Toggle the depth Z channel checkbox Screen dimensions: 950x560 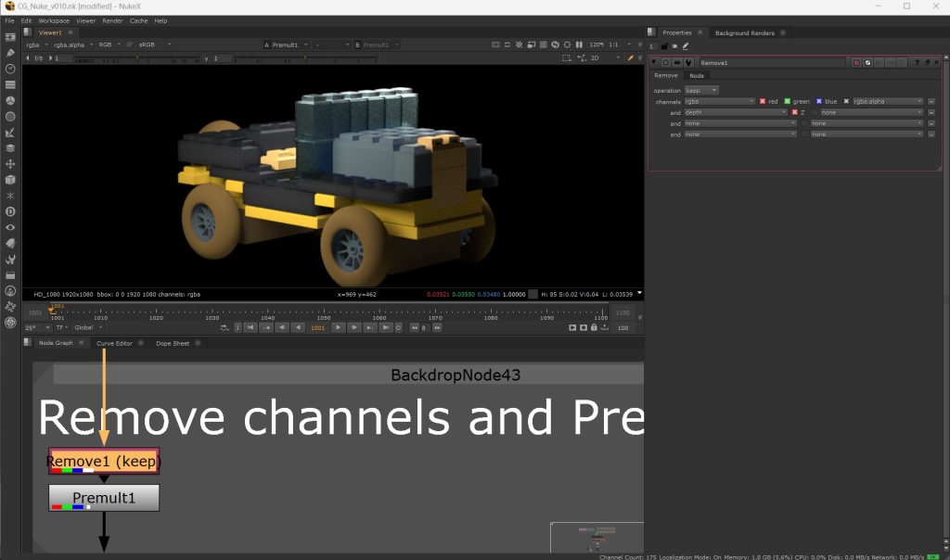(794, 112)
